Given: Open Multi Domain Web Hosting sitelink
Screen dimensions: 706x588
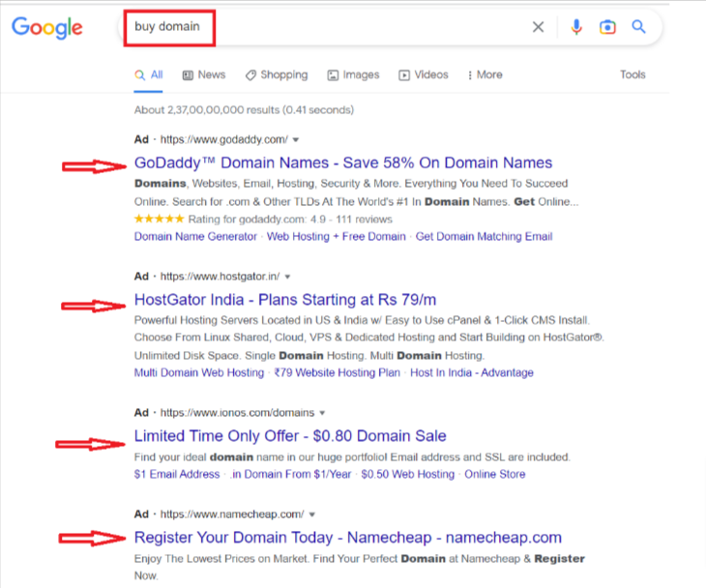Looking at the screenshot, I should click(199, 372).
